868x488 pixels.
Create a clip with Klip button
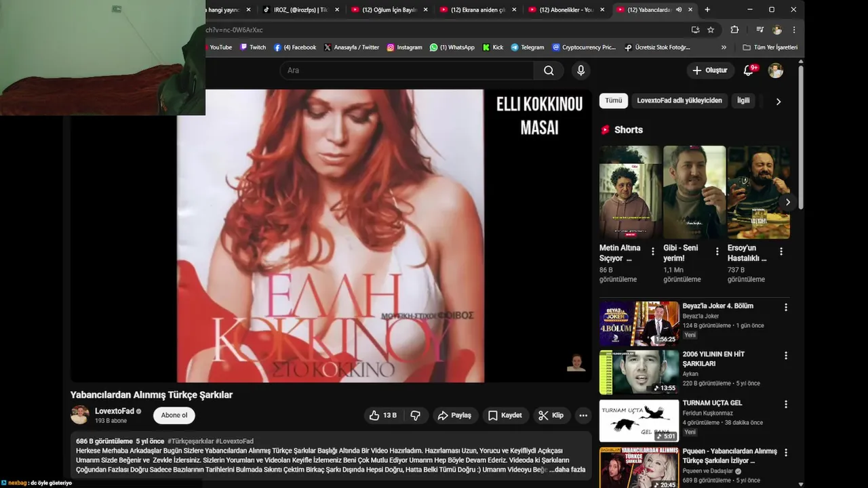[551, 415]
